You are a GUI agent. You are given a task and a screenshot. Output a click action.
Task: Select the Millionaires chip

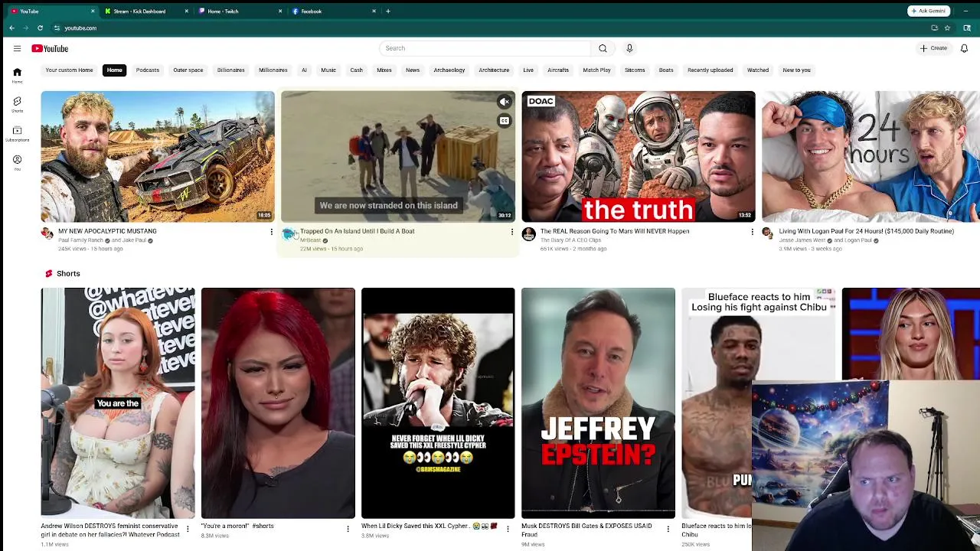click(273, 70)
